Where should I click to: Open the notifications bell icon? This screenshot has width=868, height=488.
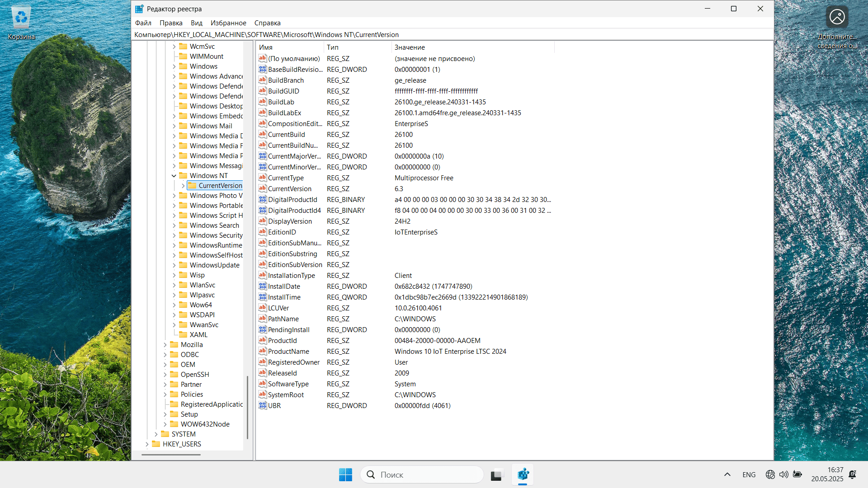pyautogui.click(x=853, y=474)
